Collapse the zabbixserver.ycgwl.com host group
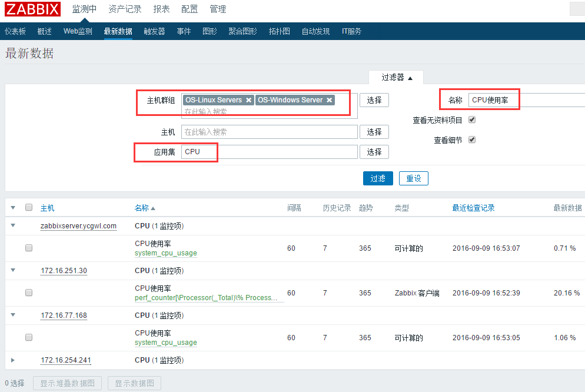This screenshot has width=585, height=392. [x=13, y=225]
